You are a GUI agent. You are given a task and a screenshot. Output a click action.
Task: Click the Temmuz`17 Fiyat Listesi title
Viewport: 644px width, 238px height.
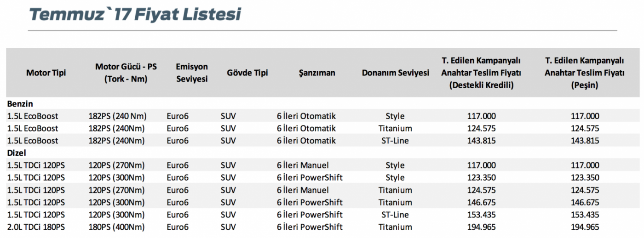[135, 14]
